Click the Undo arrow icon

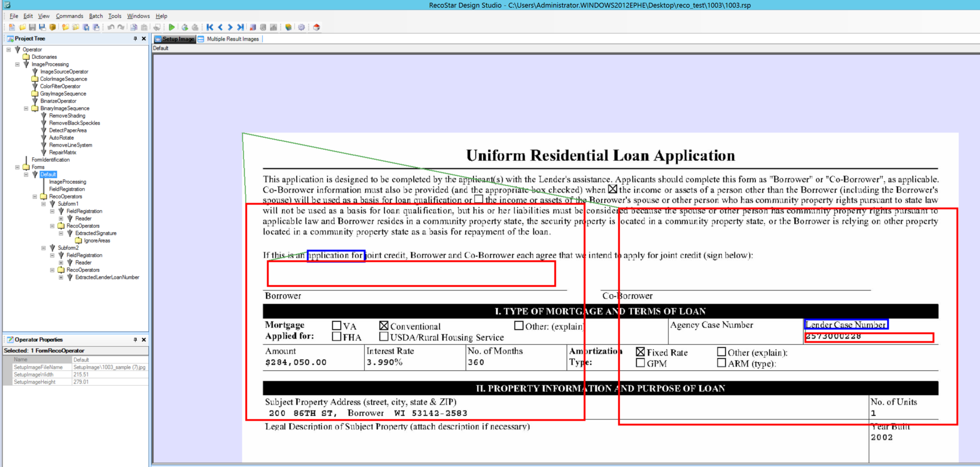tap(111, 27)
